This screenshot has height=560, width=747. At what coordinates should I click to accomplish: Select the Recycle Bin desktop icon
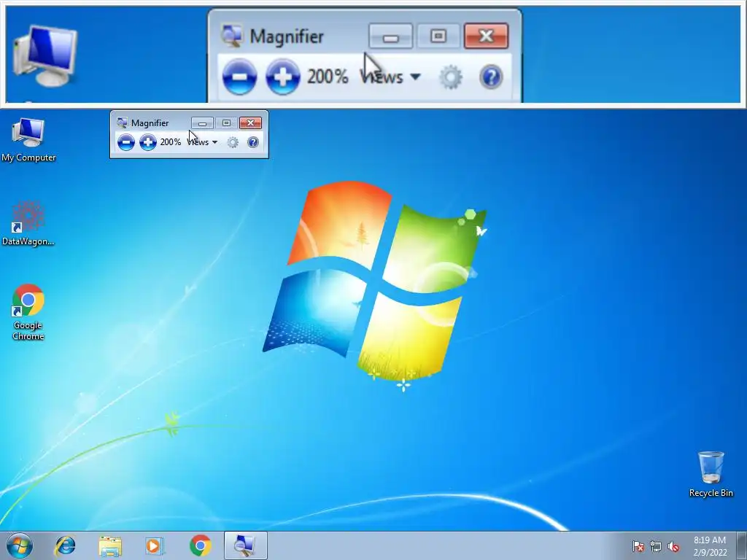pos(711,474)
